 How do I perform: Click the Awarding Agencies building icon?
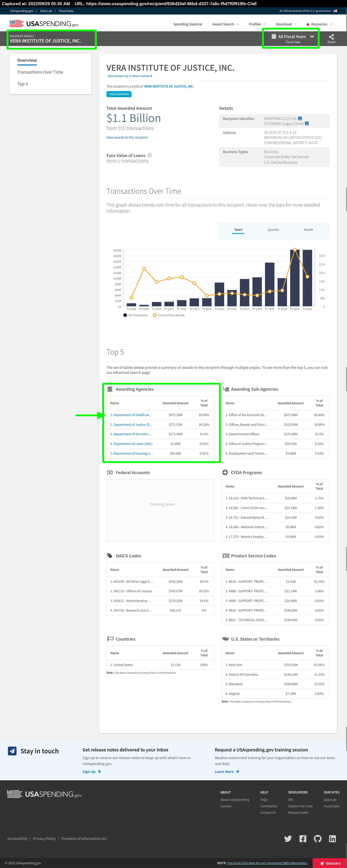point(110,389)
